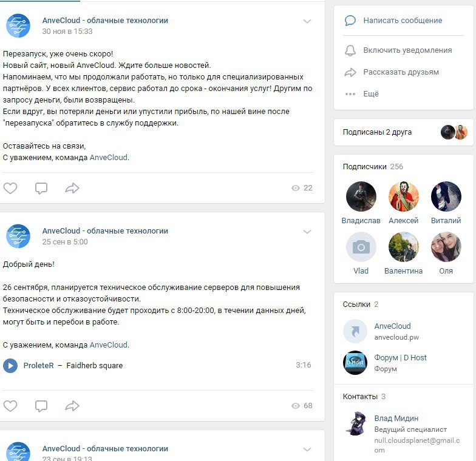
Task: Open comments on the 30 ноя post
Action: pos(41,188)
